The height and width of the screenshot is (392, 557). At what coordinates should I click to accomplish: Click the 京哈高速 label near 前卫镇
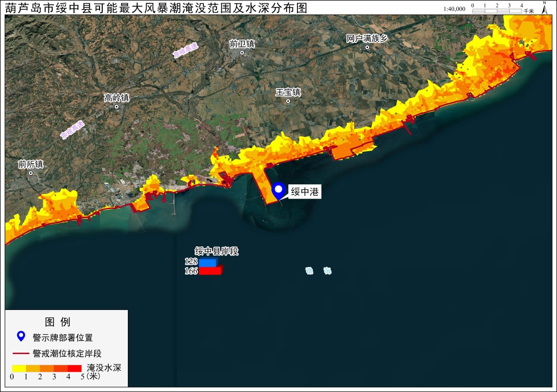(x=185, y=51)
